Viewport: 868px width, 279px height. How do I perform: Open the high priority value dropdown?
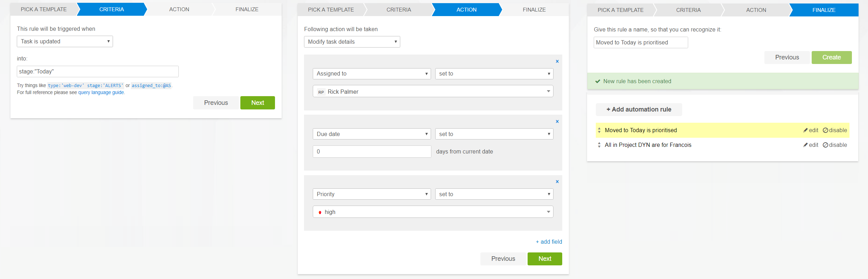tap(433, 212)
